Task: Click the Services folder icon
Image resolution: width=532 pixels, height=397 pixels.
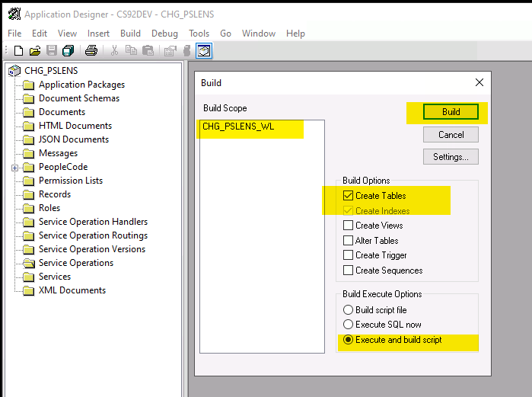Action: click(x=29, y=277)
